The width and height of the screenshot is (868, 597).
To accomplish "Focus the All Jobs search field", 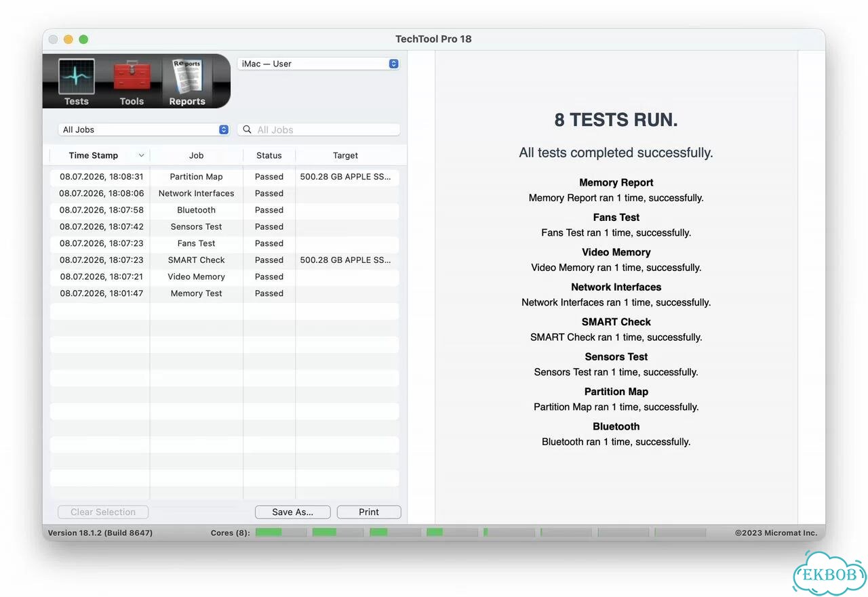I will pos(318,129).
